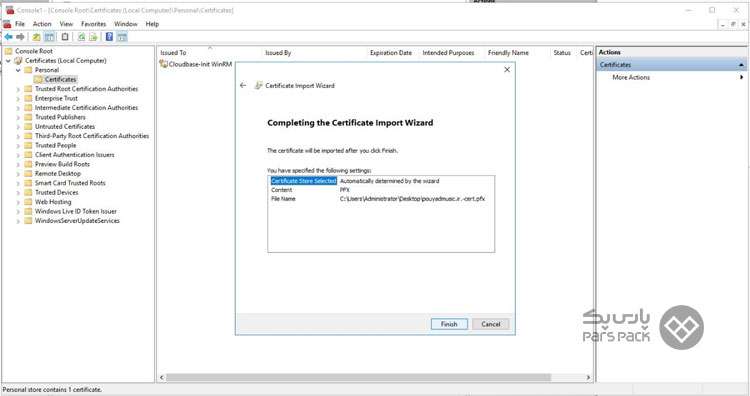Click the MMC console icon beside File menu
Viewport: 750px width, 396px height.
[7, 23]
